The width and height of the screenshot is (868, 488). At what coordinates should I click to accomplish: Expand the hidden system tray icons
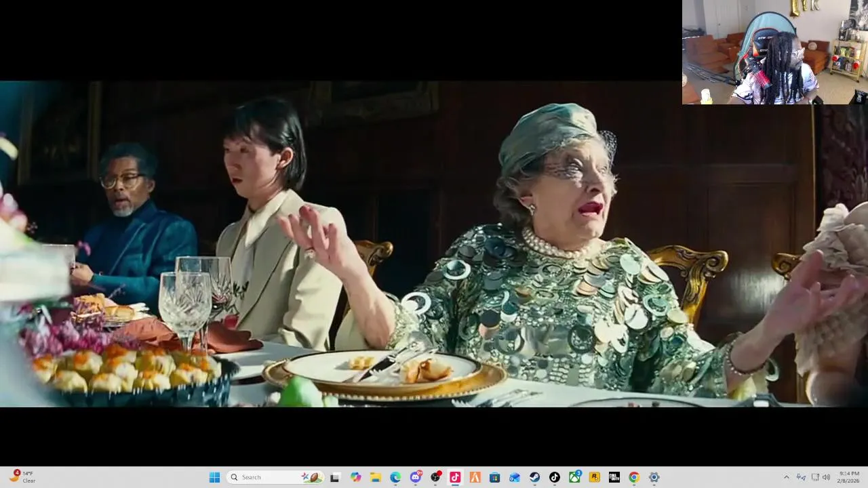coord(787,477)
